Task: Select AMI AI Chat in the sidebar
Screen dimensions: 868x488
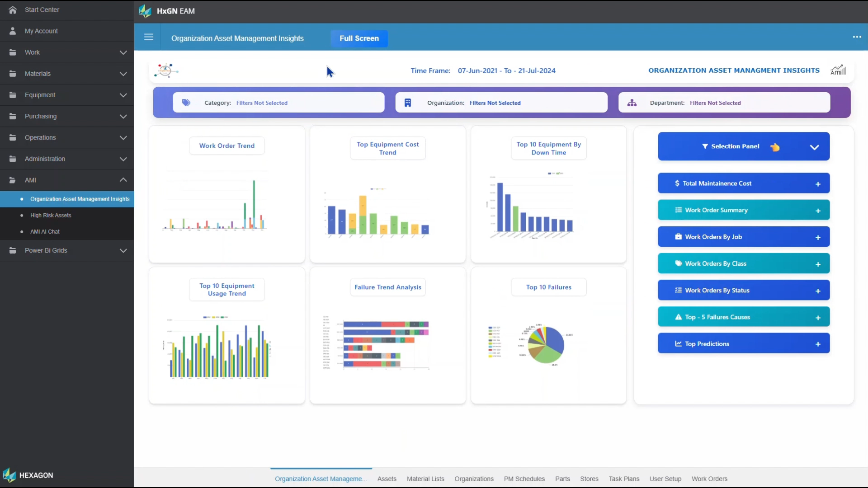Action: (45, 231)
